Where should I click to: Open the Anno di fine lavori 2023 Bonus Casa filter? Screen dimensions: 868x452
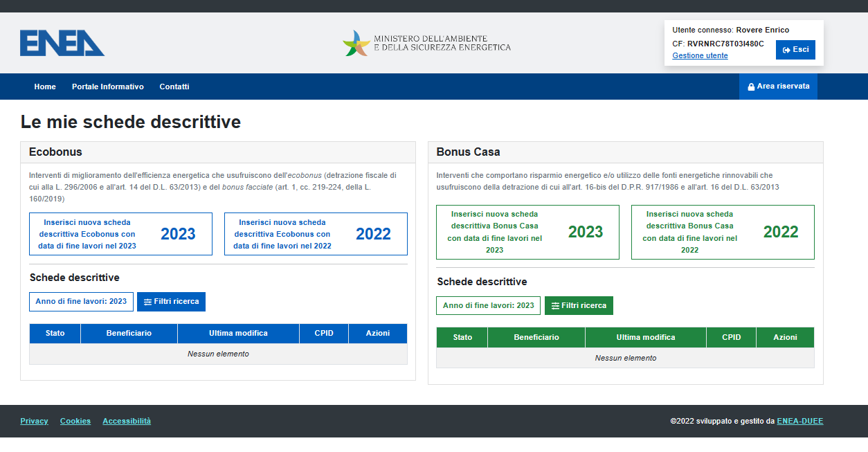489,305
